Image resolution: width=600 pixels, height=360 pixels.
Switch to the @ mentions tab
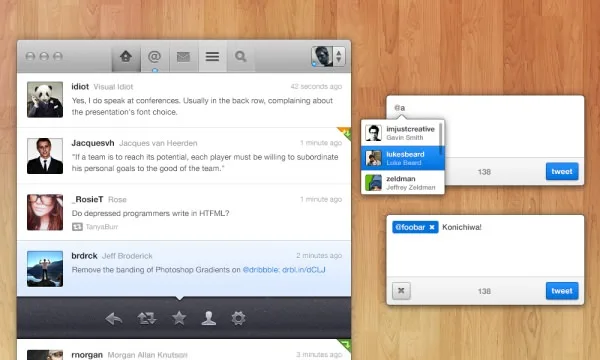click(x=155, y=57)
